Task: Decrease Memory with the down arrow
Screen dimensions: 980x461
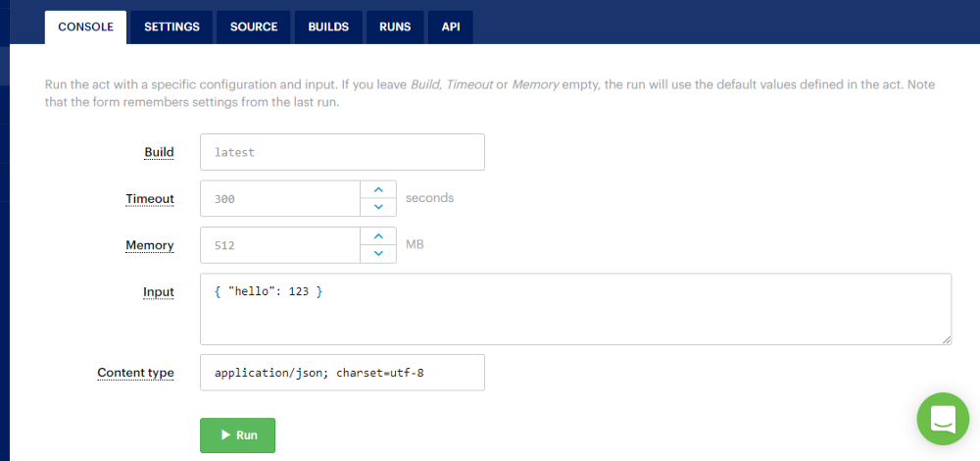Action: (x=378, y=254)
